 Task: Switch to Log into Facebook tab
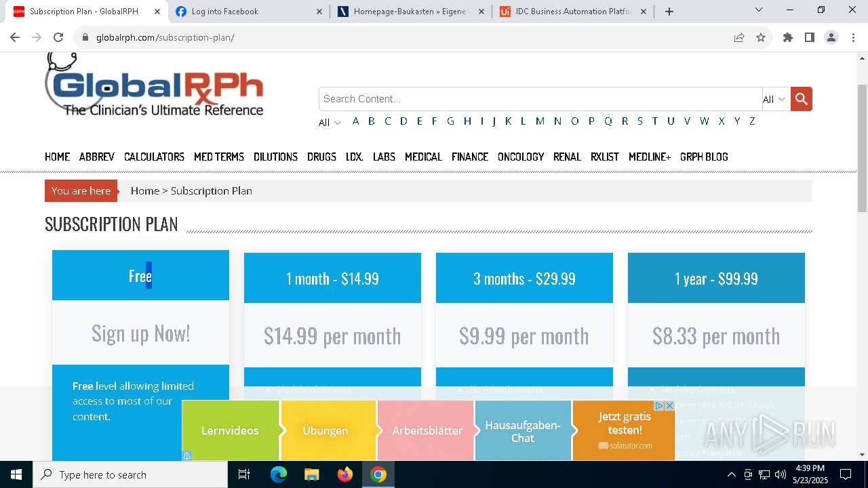coord(248,12)
